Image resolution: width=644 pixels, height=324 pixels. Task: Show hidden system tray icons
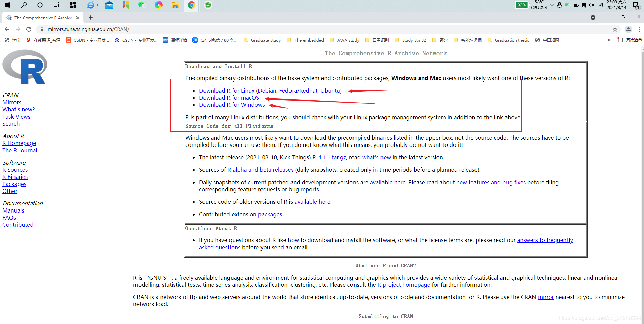[552, 5]
